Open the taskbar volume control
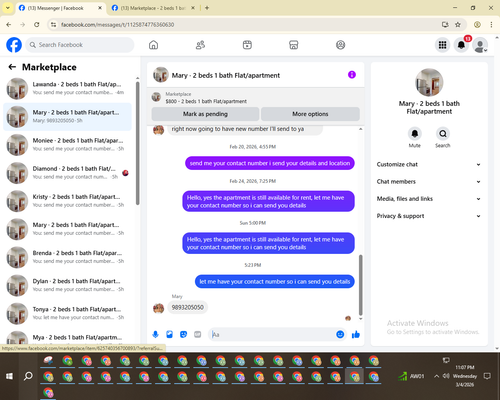Screen dimensions: 500x400 click(446, 376)
